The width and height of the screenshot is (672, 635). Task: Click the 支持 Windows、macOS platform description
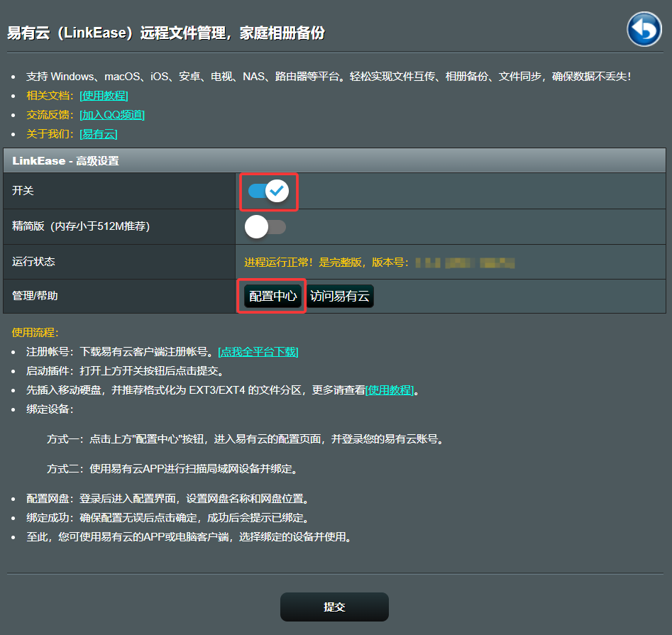pos(329,76)
